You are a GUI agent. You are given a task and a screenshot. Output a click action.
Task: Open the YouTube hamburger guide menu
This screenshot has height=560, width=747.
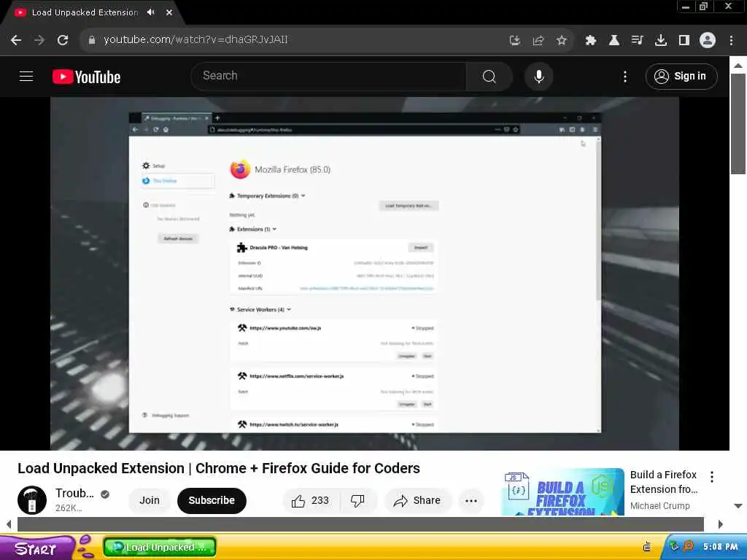26,76
